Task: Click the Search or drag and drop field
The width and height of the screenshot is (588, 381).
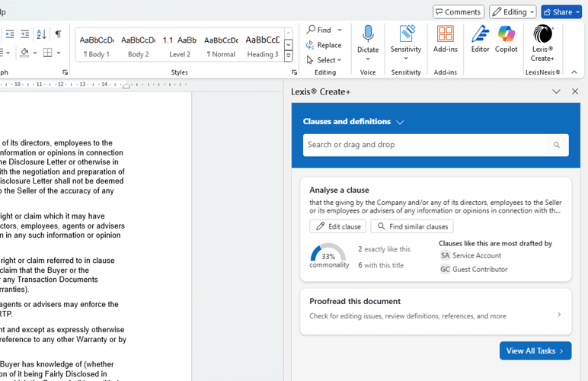Action: [423, 145]
